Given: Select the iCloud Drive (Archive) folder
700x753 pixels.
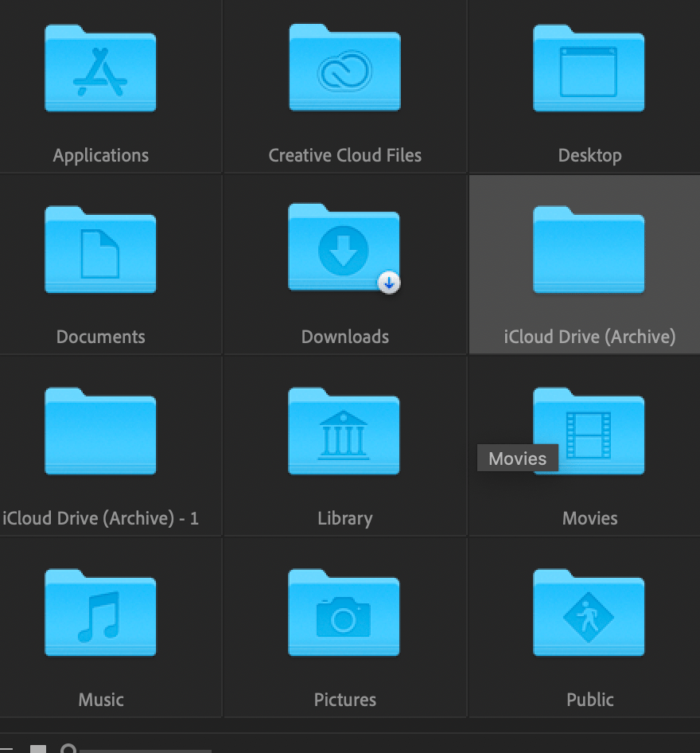Looking at the screenshot, I should click(589, 250).
